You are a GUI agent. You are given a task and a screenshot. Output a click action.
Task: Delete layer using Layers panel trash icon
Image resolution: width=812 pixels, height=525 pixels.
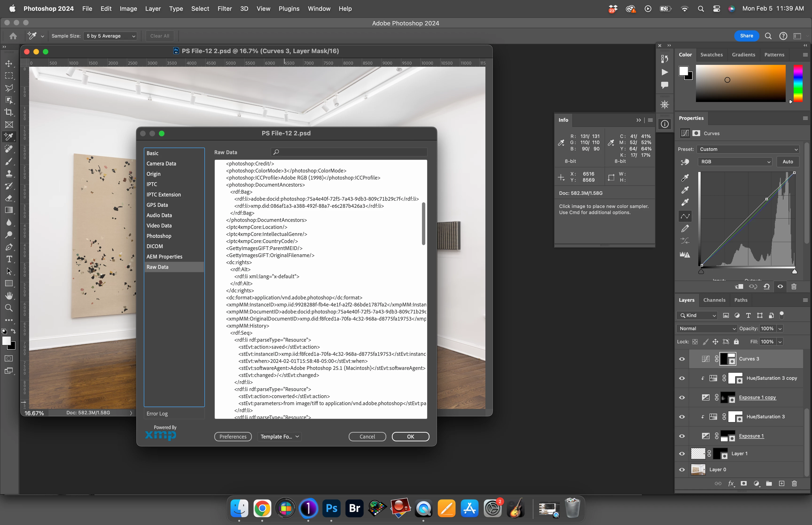pyautogui.click(x=794, y=483)
